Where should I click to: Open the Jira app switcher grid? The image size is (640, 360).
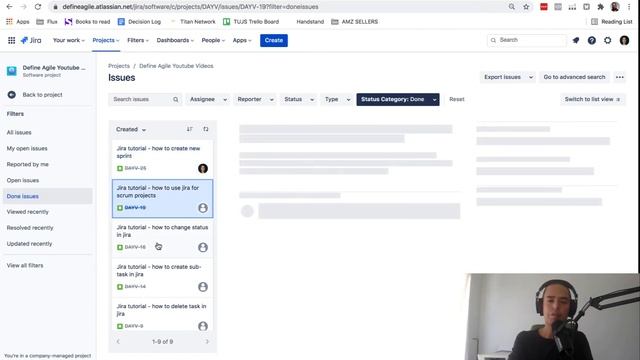(11, 40)
